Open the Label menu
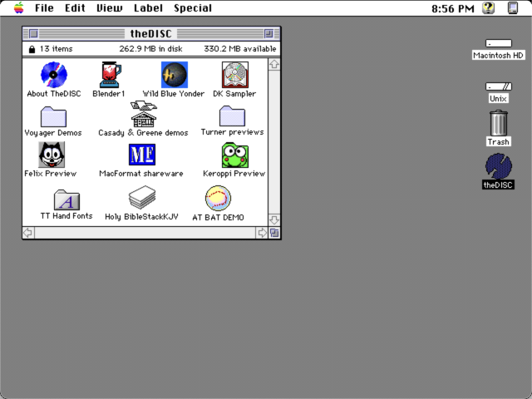This screenshot has height=399, width=532. click(148, 7)
